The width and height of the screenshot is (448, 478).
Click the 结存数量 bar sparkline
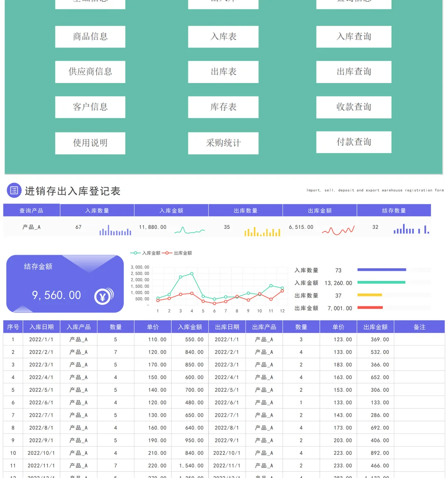(411, 229)
